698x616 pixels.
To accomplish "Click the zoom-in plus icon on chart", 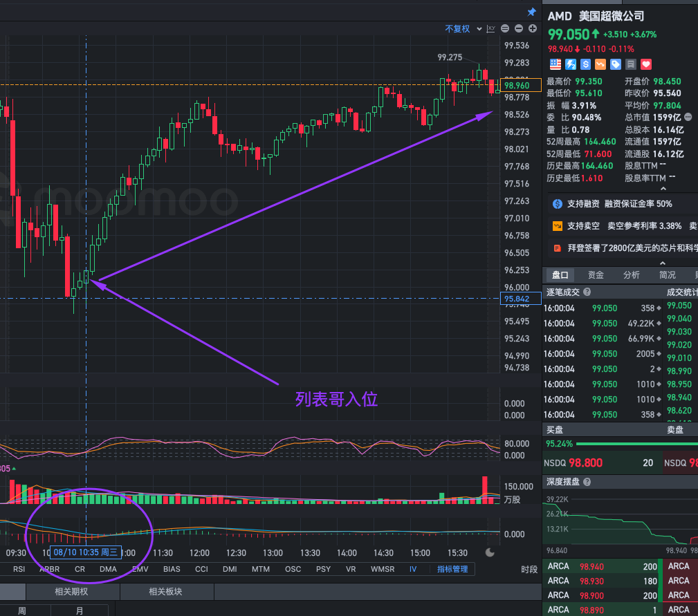I will point(532,28).
